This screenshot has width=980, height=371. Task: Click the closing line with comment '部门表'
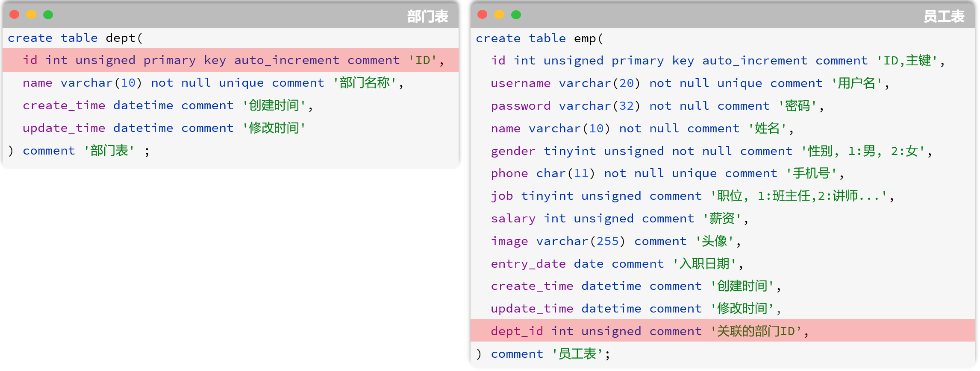[79, 151]
